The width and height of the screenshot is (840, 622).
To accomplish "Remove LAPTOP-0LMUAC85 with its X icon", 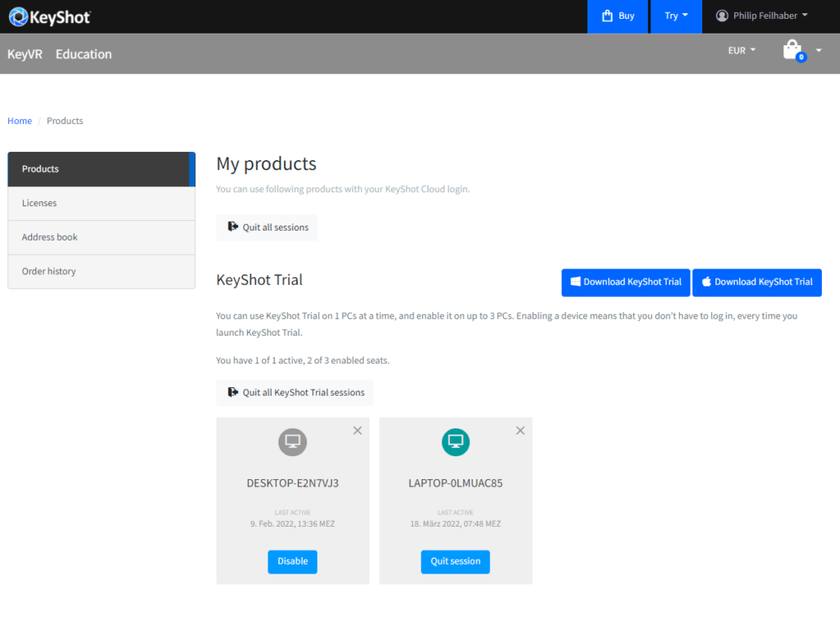I will (x=520, y=431).
